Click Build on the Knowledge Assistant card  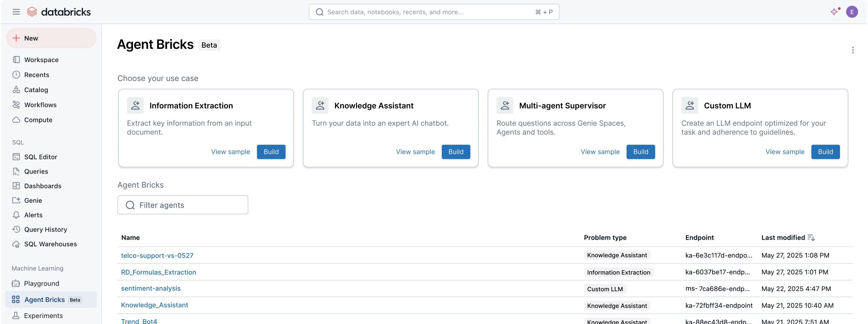point(455,152)
